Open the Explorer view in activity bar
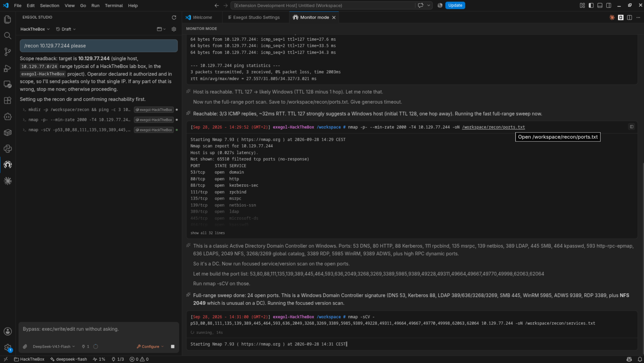 (x=7, y=20)
